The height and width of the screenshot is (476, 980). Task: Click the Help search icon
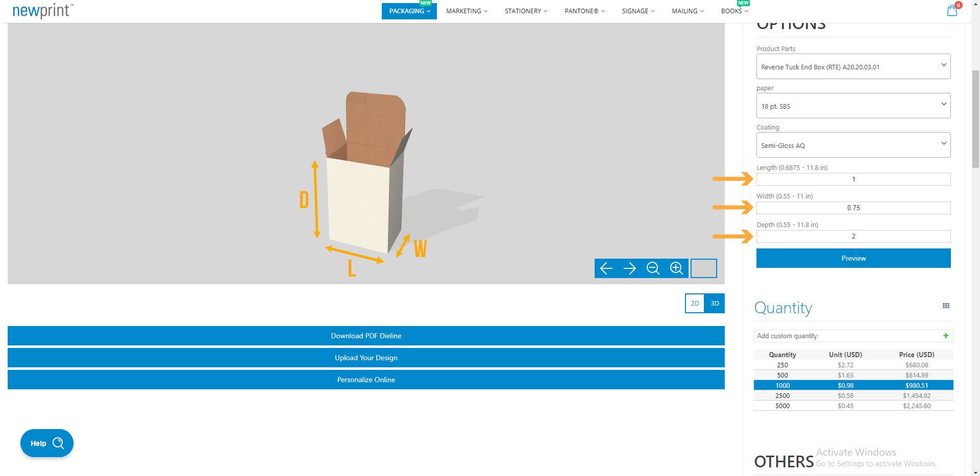58,443
